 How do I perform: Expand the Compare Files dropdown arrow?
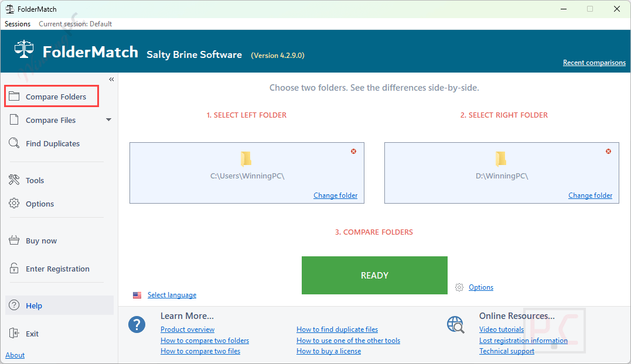pyautogui.click(x=108, y=120)
